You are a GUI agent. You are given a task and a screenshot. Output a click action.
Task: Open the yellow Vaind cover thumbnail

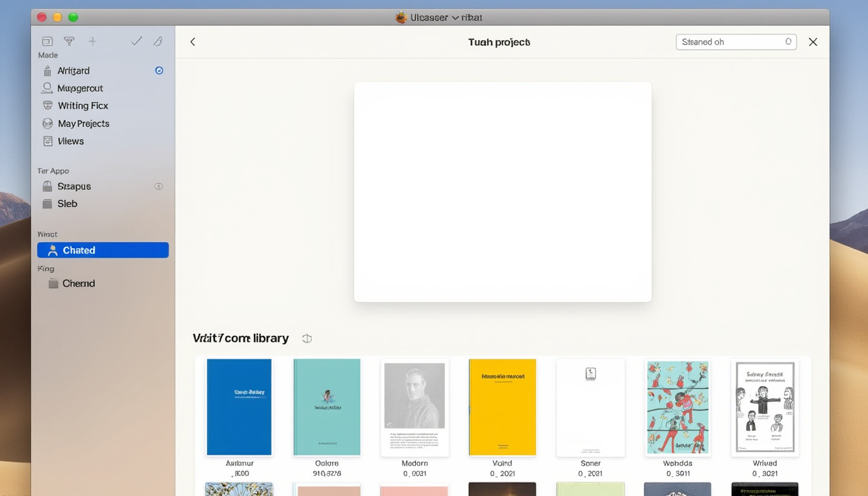click(x=502, y=407)
